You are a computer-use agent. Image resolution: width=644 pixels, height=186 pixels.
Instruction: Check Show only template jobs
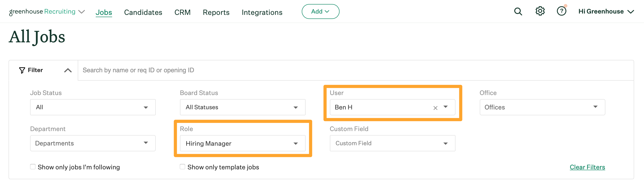[x=182, y=167]
